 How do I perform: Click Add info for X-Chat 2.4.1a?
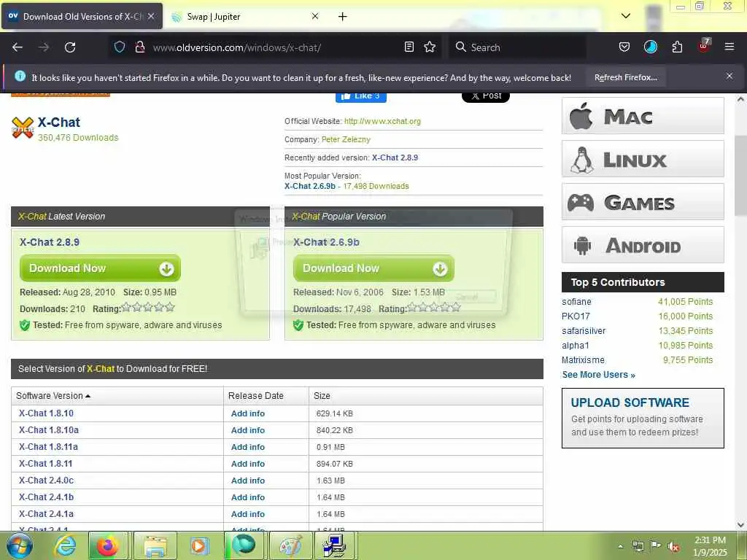tap(248, 514)
